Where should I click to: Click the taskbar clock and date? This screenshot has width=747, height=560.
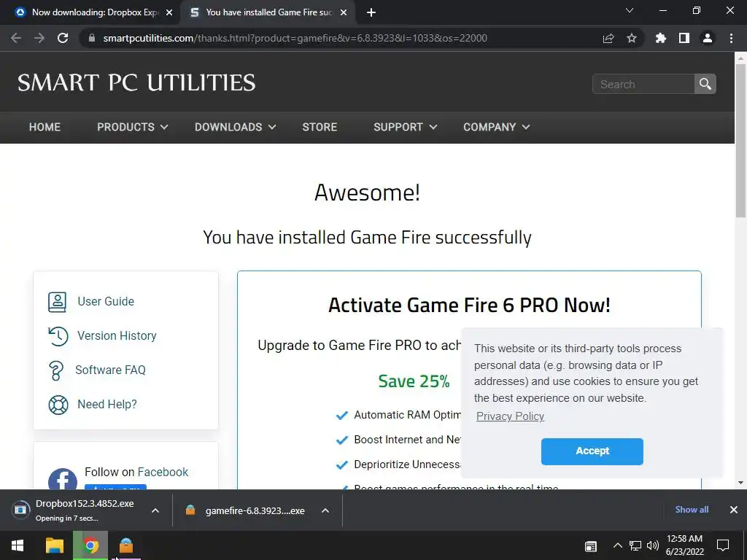pos(684,545)
